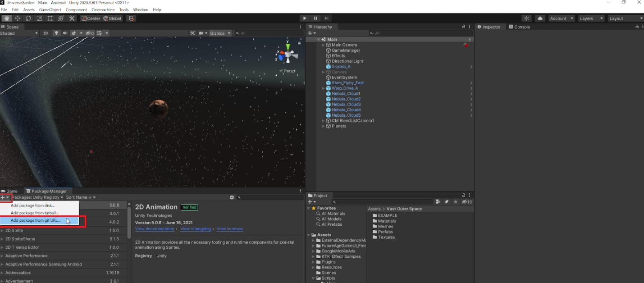The height and width of the screenshot is (283, 644).
Task: Open Scene component tools wrench icon
Action: pyautogui.click(x=192, y=33)
